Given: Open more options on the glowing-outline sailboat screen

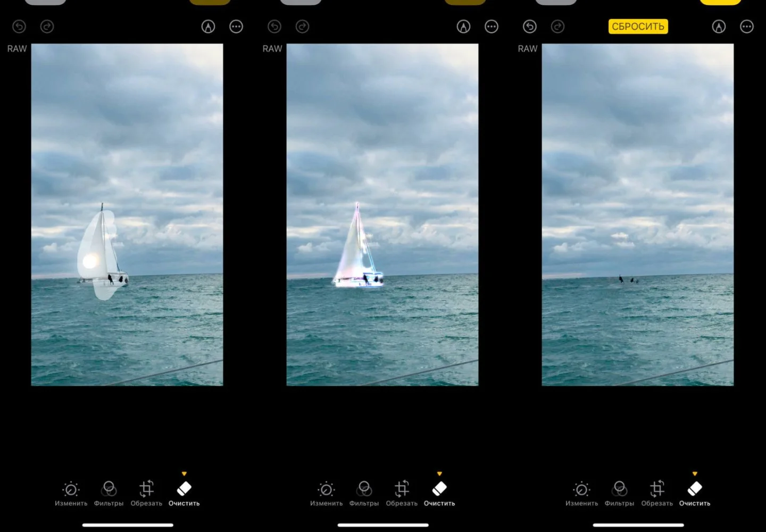Looking at the screenshot, I should (492, 27).
